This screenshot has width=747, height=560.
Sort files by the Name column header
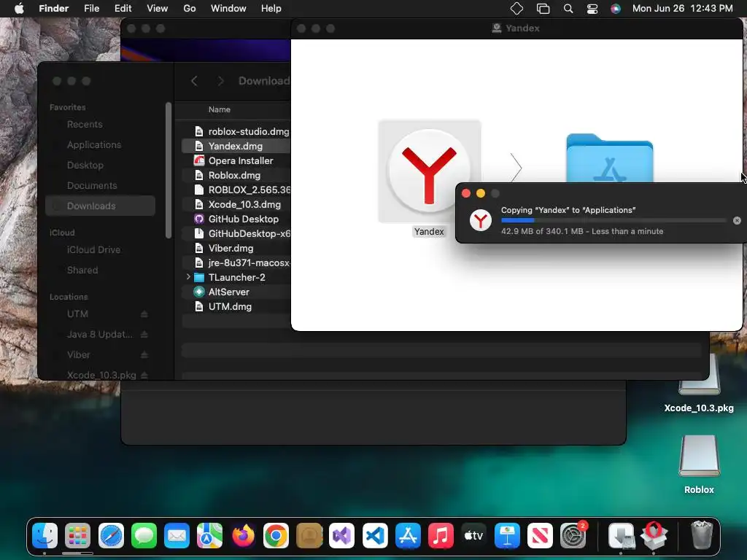click(x=219, y=109)
